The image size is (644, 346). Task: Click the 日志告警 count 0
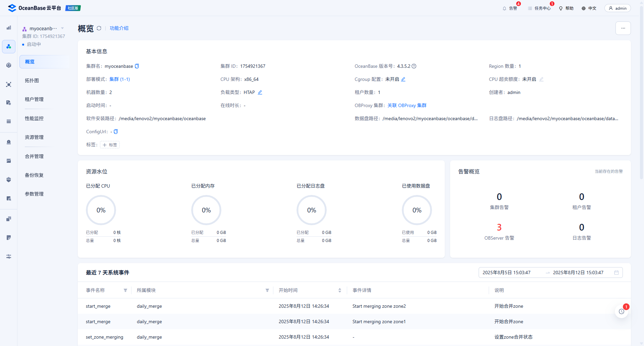[582, 227]
